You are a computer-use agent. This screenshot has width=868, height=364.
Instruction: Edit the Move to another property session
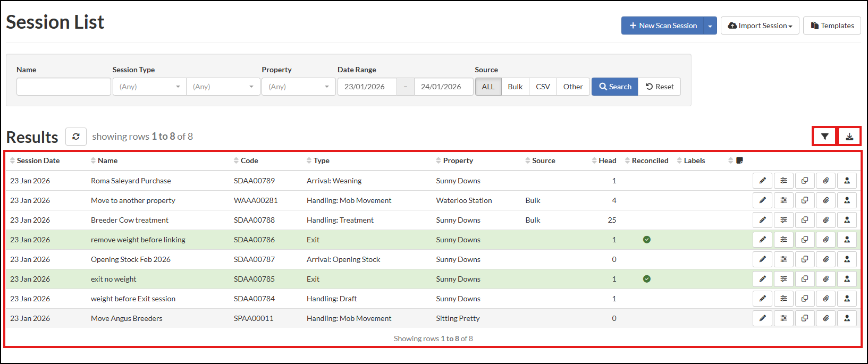pos(763,200)
